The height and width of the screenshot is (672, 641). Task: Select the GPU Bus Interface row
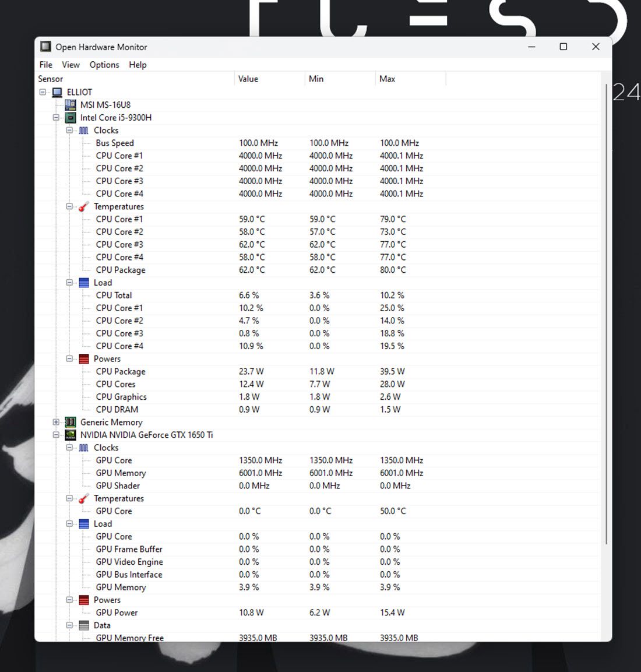[317, 575]
